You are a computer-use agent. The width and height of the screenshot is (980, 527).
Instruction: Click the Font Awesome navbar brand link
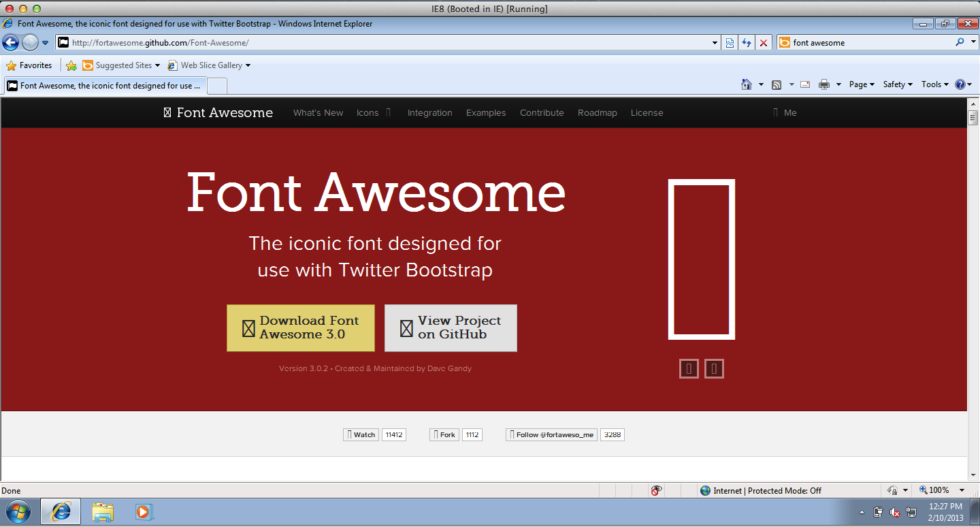(218, 113)
